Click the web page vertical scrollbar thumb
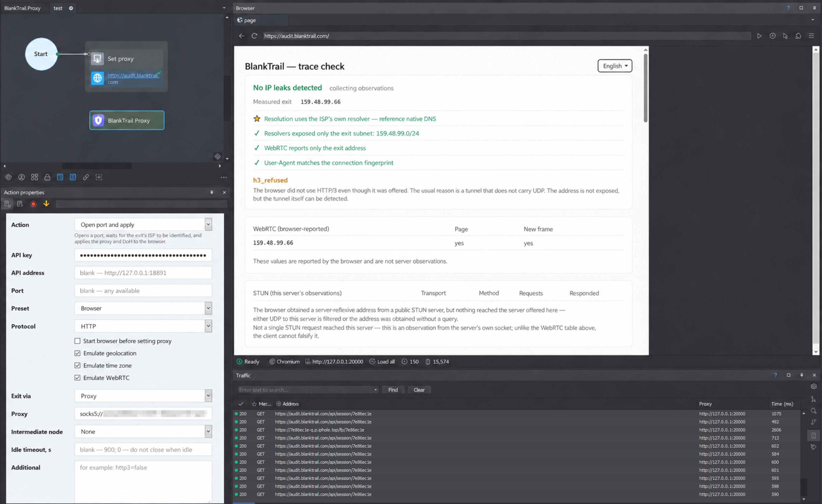 pos(645,88)
